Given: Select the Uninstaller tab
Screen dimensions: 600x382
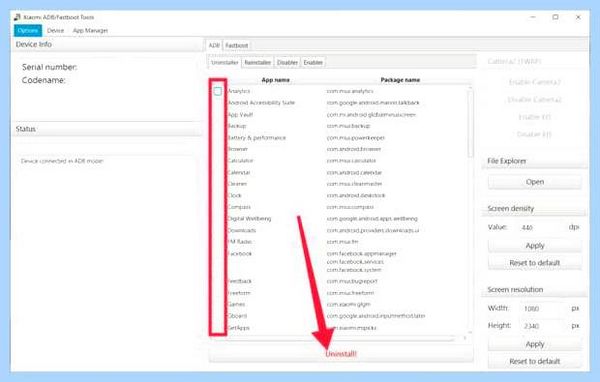Looking at the screenshot, I should (x=225, y=62).
